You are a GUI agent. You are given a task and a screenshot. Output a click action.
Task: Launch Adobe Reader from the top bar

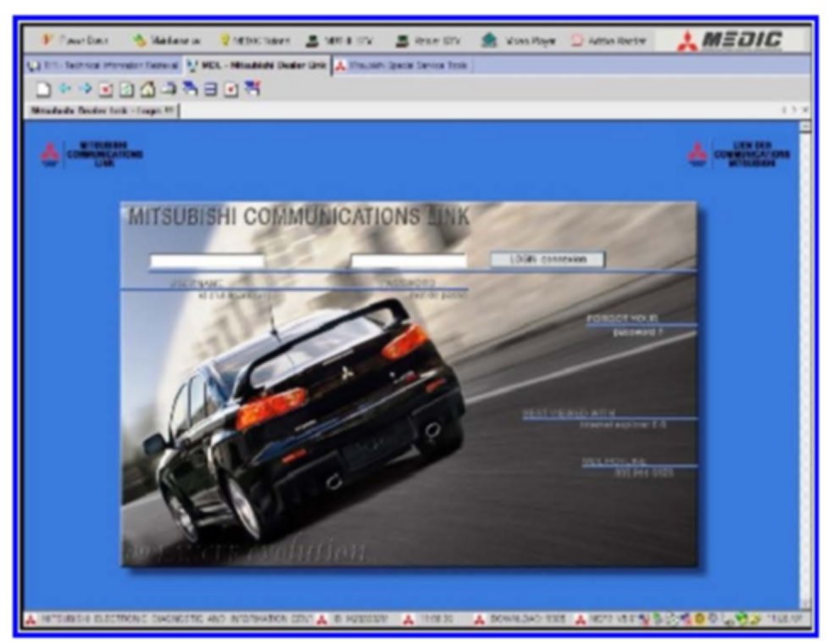click(x=609, y=41)
